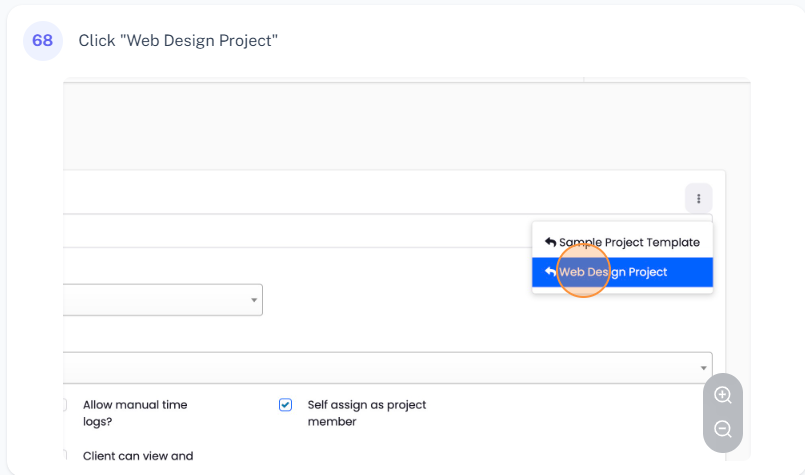Click arrow icon beside Web Design Project

click(x=550, y=272)
